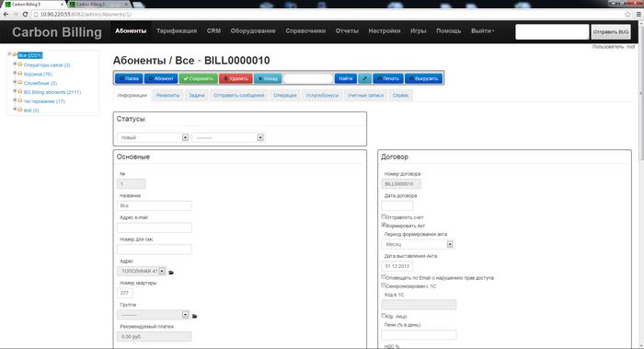Toggle Отправлять счет checkbox
644x349 pixels.
(384, 216)
